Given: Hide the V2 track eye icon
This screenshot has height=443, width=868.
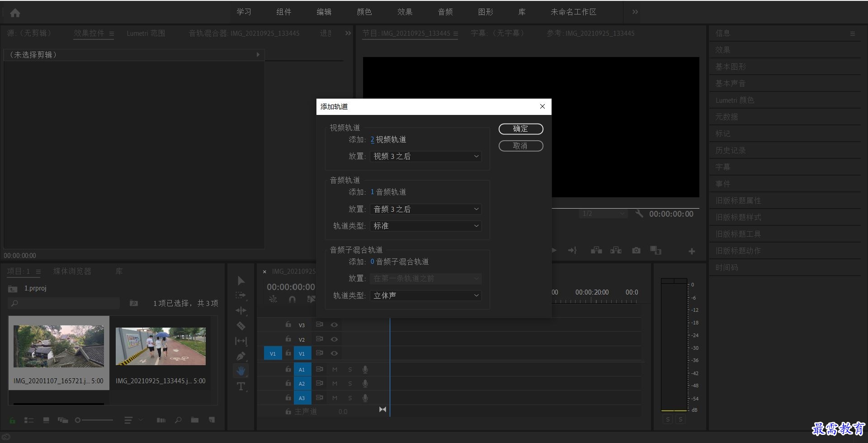Looking at the screenshot, I should (x=334, y=339).
